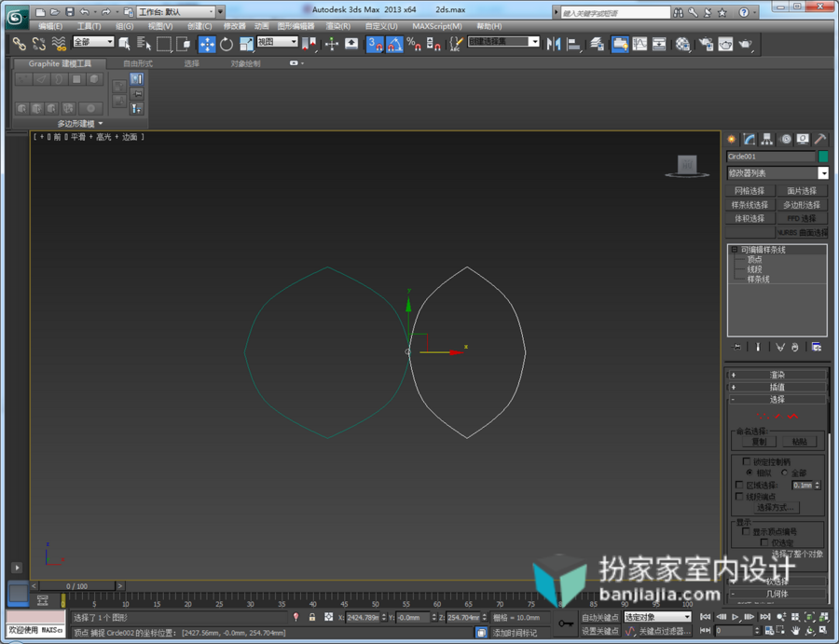Click the 选择方式... button
The height and width of the screenshot is (644, 839).
[x=775, y=508]
